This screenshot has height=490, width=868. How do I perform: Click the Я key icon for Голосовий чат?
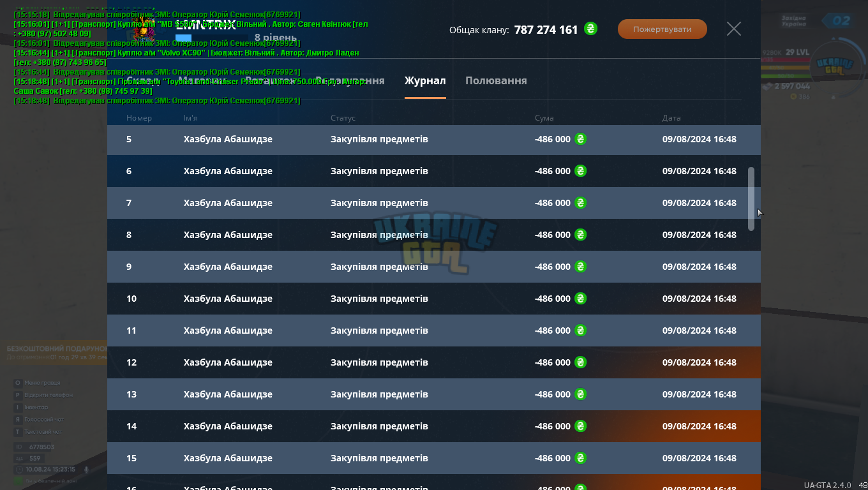click(x=18, y=419)
